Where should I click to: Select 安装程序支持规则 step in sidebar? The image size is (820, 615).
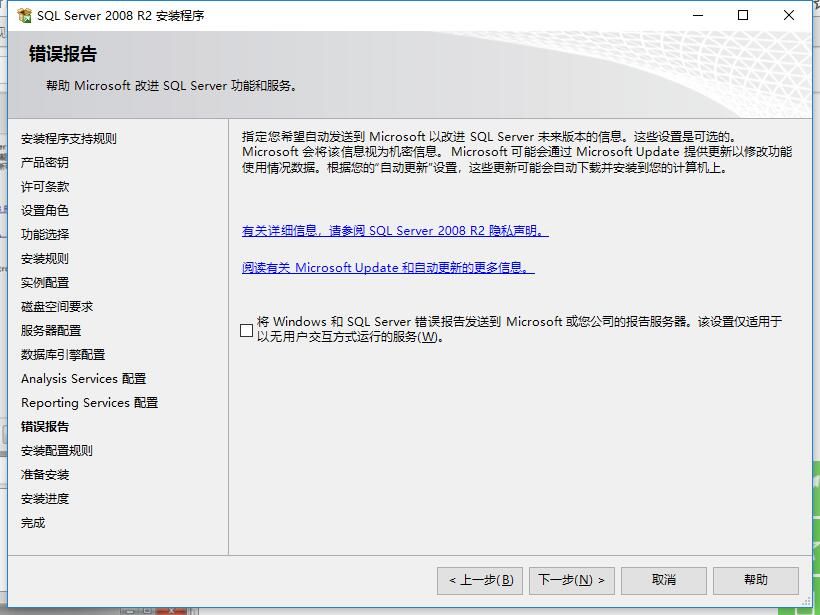pos(69,139)
